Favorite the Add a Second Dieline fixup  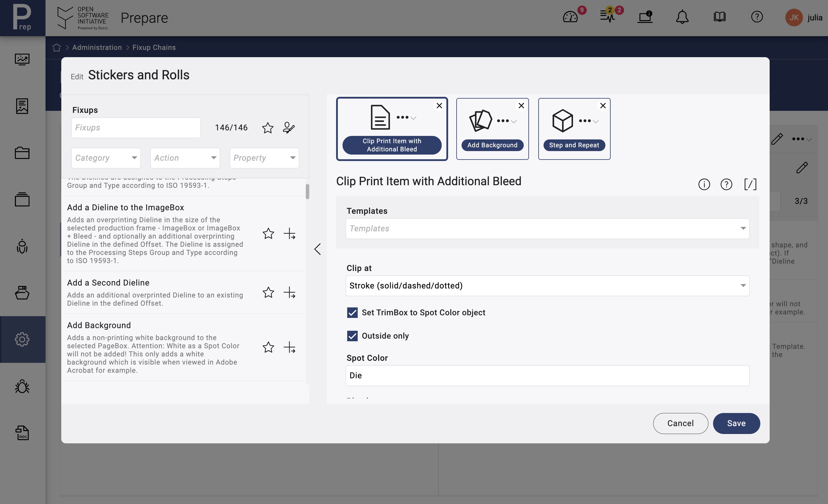click(x=268, y=292)
